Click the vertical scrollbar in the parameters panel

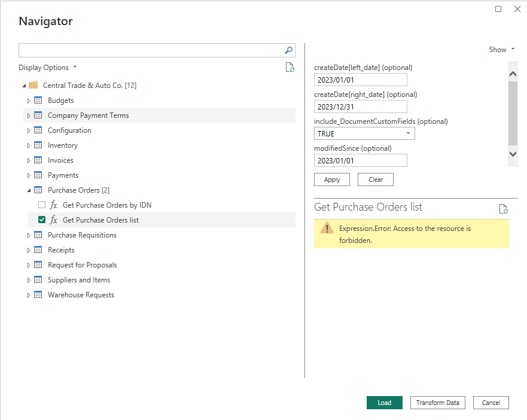tap(513, 114)
